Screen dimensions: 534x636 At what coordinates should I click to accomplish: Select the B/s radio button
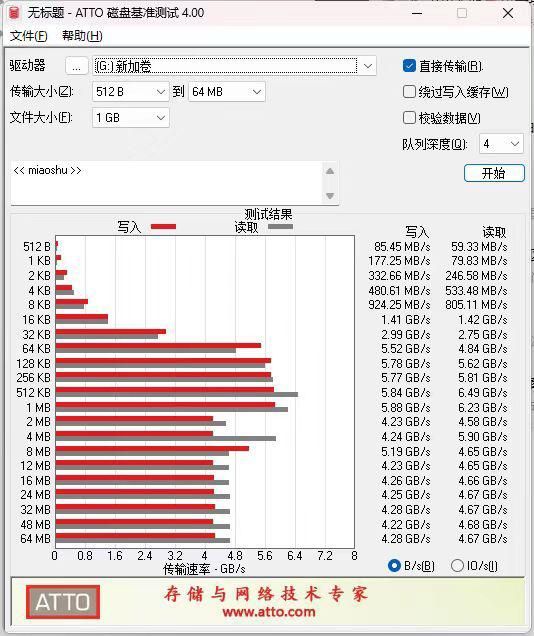394,565
